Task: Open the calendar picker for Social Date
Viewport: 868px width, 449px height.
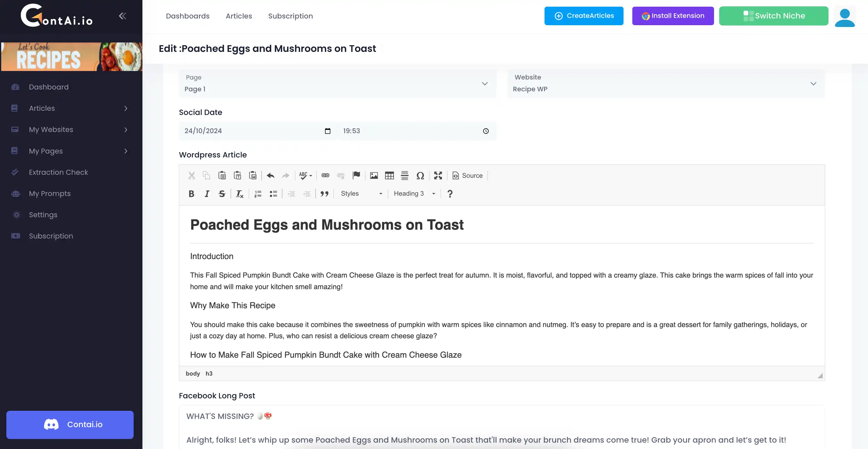Action: coord(327,131)
